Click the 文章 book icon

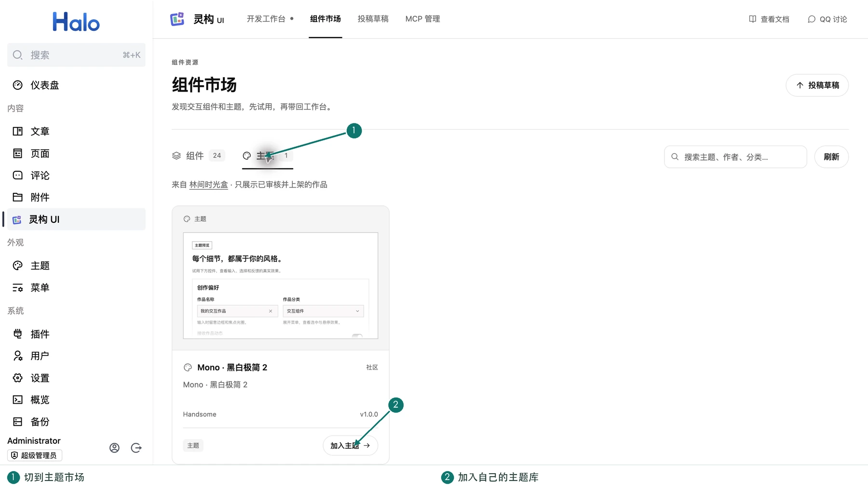pyautogui.click(x=18, y=132)
